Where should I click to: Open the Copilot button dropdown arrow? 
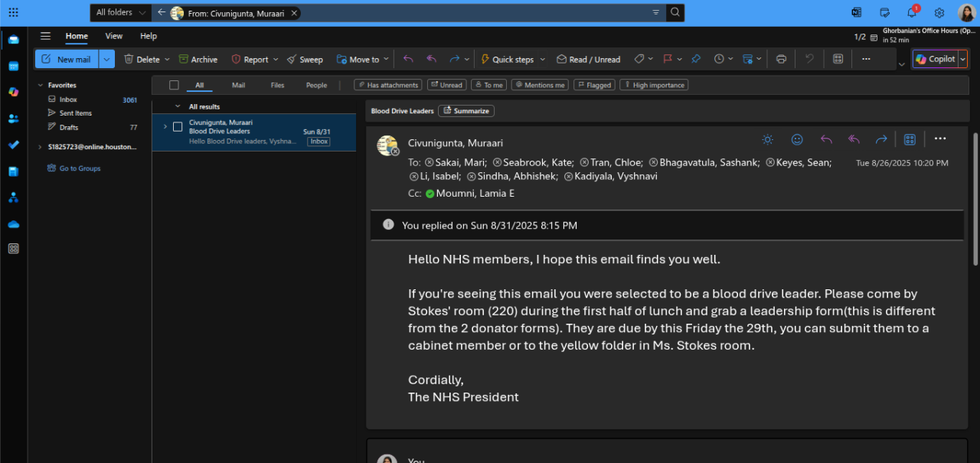click(x=963, y=59)
